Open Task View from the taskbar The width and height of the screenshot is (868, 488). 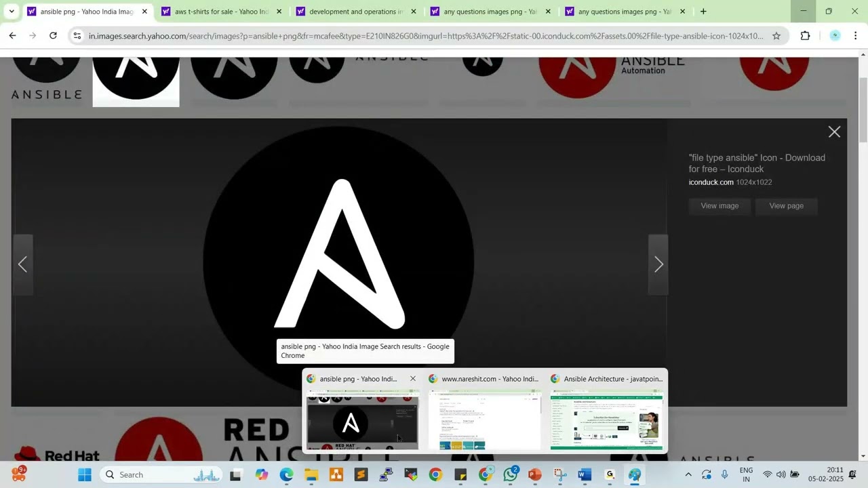point(235,475)
